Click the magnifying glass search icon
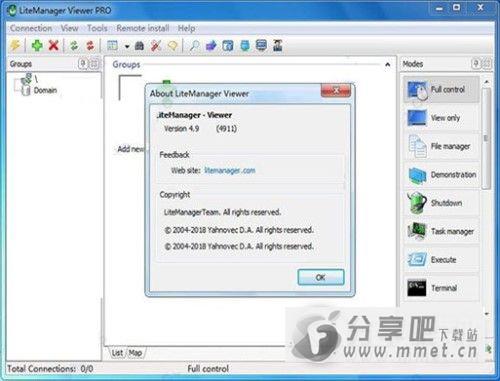The image size is (500, 381). pyautogui.click(x=194, y=45)
